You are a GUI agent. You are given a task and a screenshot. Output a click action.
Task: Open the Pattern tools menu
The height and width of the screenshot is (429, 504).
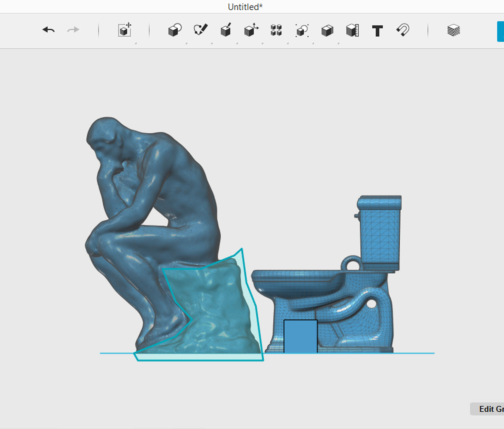[276, 30]
